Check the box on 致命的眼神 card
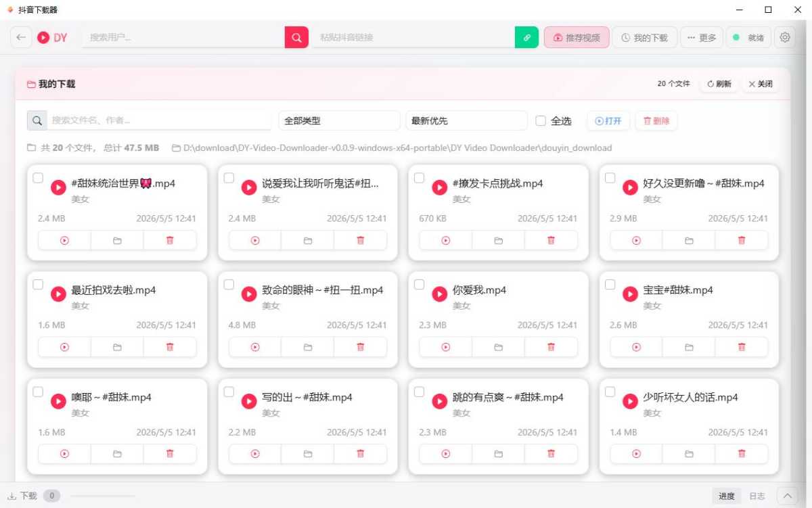 coord(229,285)
